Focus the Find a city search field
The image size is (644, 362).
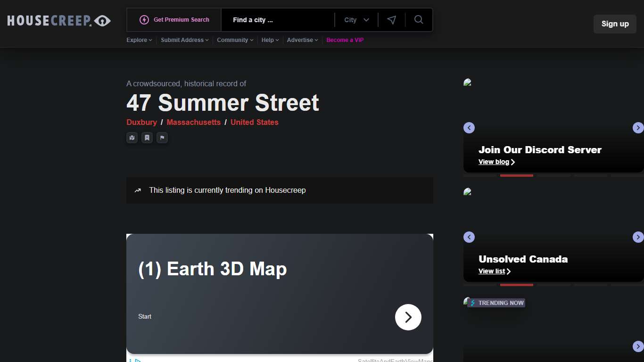coord(278,20)
